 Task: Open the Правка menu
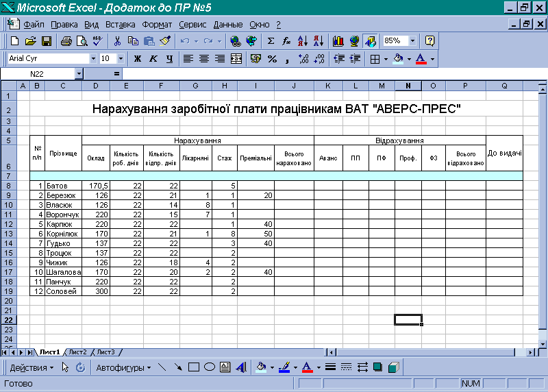[64, 25]
